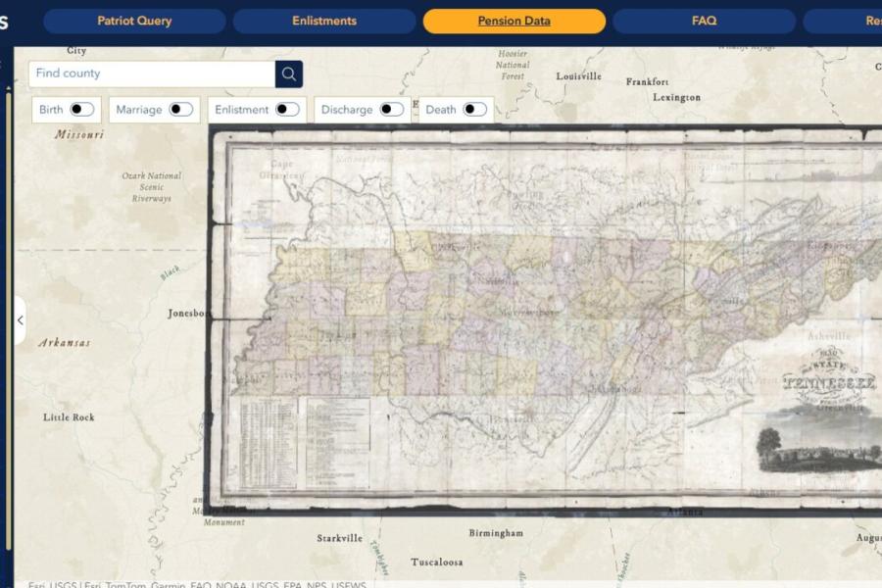This screenshot has height=588, width=882.
Task: Switch to the Enlistments tab
Action: [324, 21]
